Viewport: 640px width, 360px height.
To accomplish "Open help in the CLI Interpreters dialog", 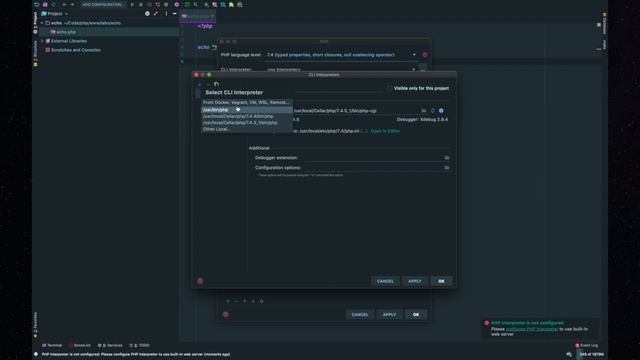I will click(200, 281).
